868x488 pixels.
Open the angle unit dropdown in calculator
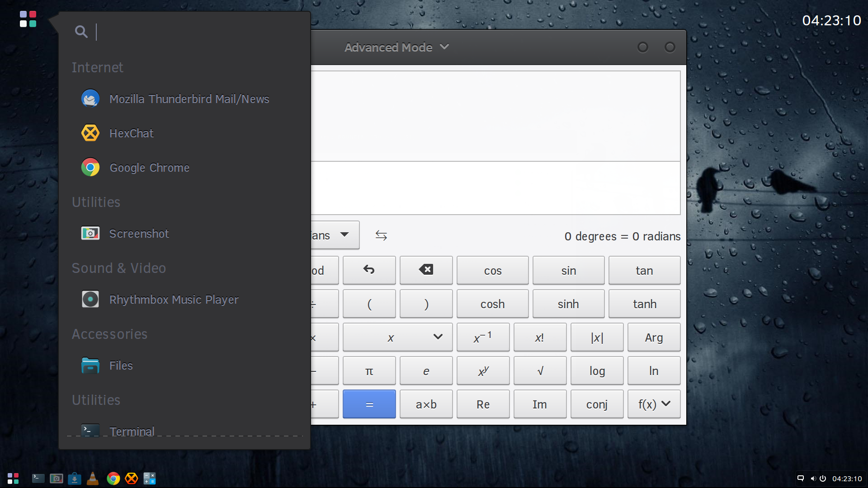point(335,235)
